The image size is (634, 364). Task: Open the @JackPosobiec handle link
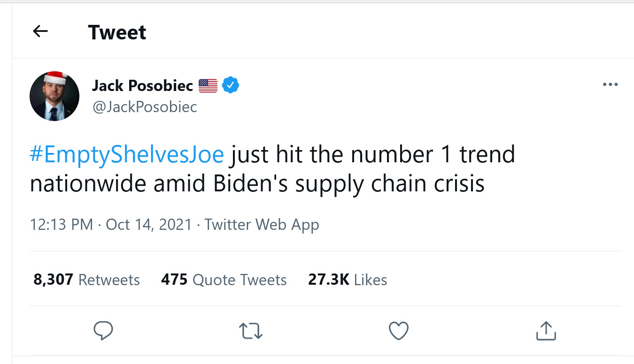(x=145, y=107)
